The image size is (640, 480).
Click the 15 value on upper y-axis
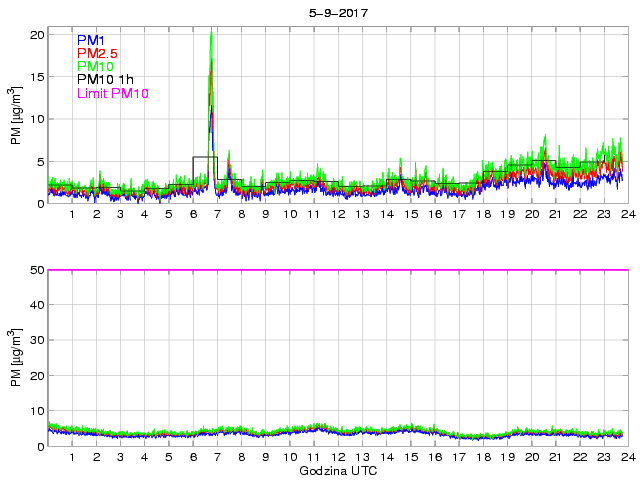37,77
